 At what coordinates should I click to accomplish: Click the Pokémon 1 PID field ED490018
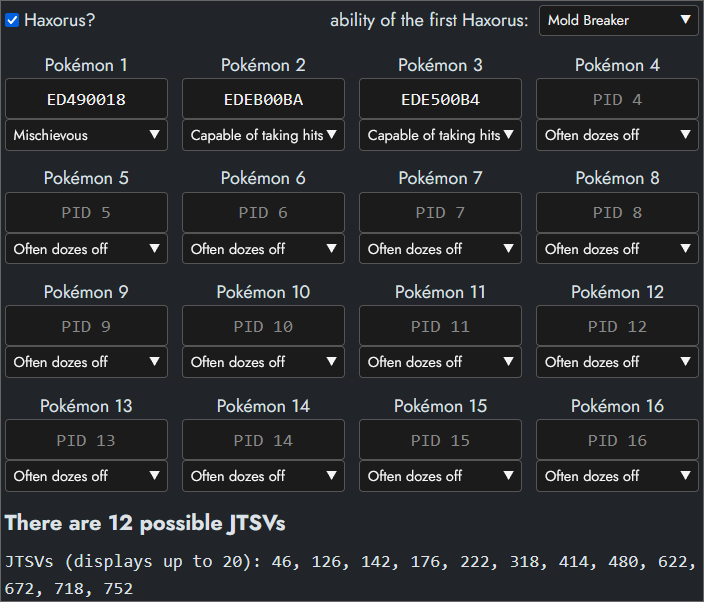click(x=86, y=99)
